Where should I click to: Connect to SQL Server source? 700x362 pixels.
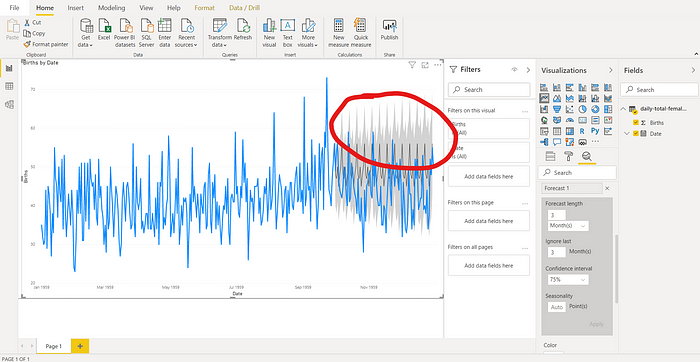tap(146, 33)
